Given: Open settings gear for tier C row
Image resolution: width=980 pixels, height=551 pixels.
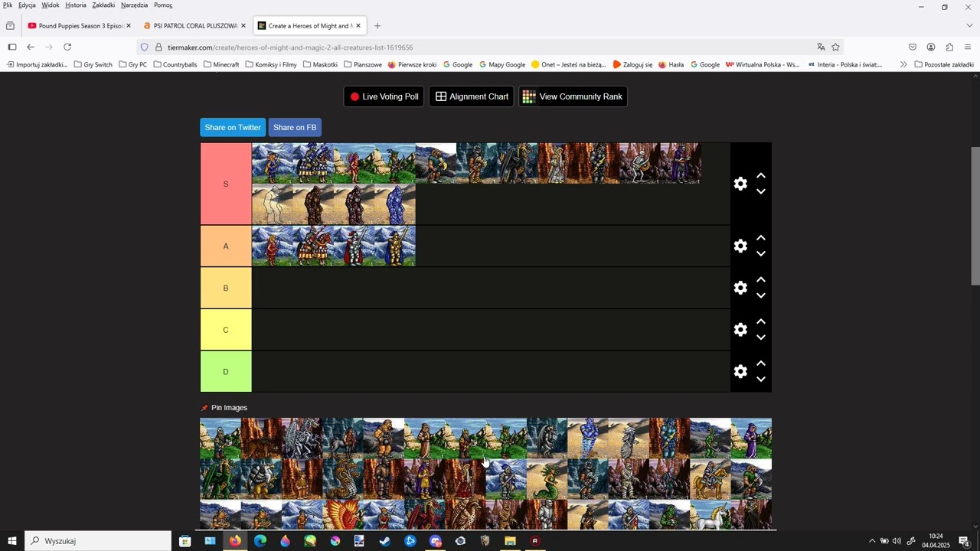Looking at the screenshot, I should [740, 330].
